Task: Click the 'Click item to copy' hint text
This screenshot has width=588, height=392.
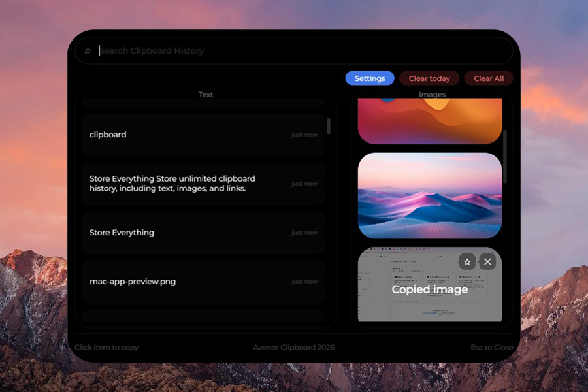Action: (106, 347)
